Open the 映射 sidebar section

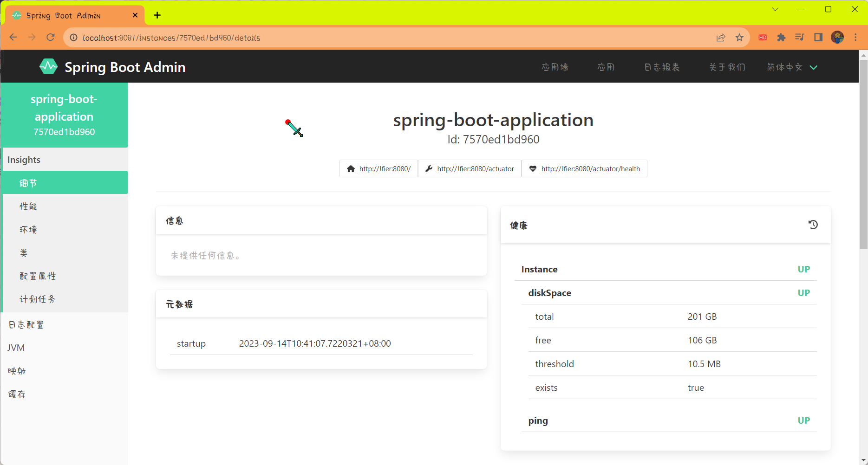point(64,371)
